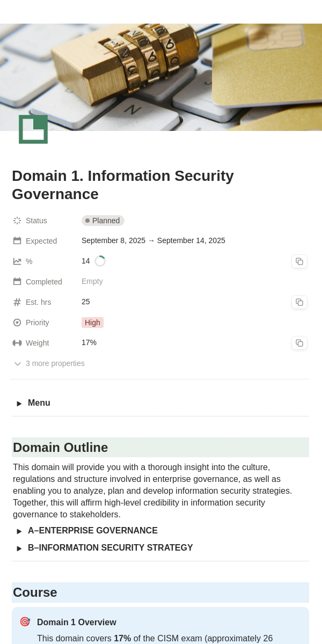Image resolution: width=322 pixels, height=644 pixels.
Task: Click the Weight dumbbell icon
Action: point(17,343)
